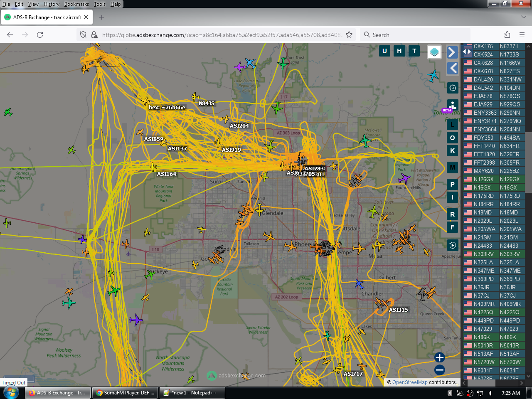Click the Bluetooth tray icon

[450, 393]
